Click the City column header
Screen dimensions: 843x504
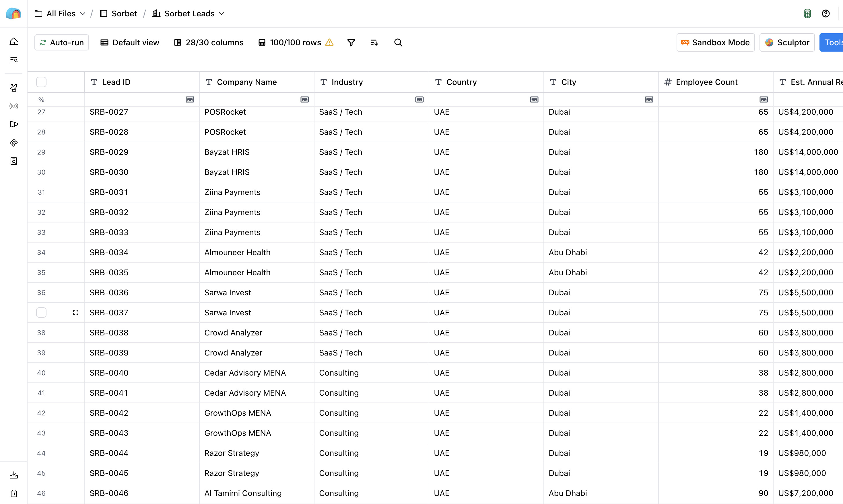601,82
